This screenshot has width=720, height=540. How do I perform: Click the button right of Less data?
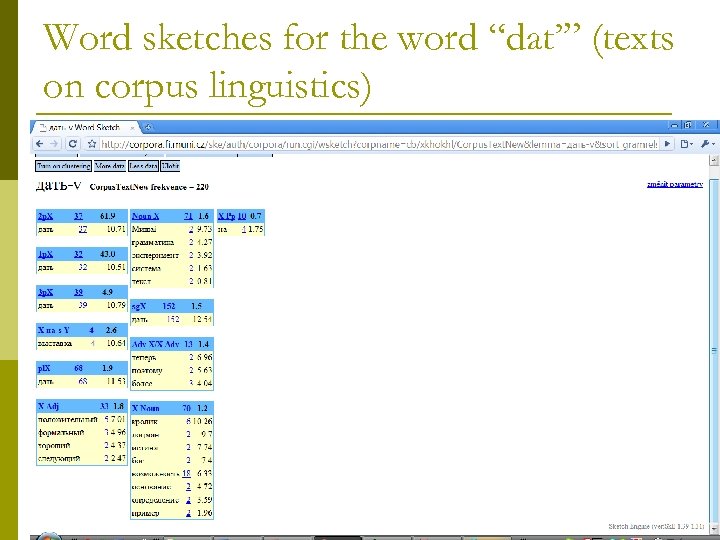(x=170, y=166)
